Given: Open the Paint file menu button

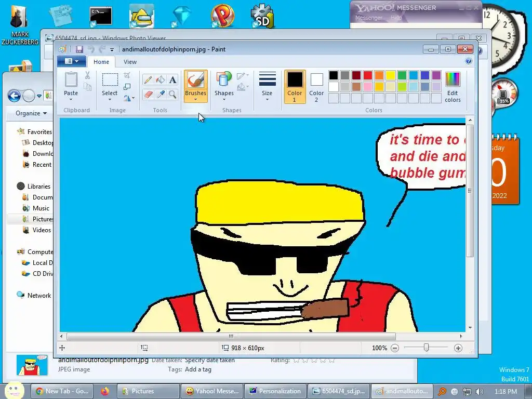Looking at the screenshot, I should coord(72,61).
